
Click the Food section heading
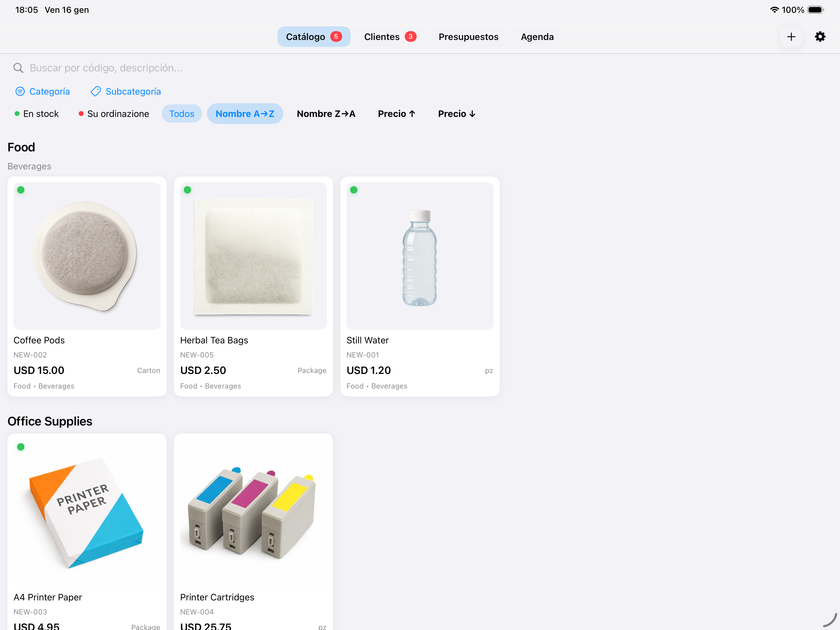21,147
